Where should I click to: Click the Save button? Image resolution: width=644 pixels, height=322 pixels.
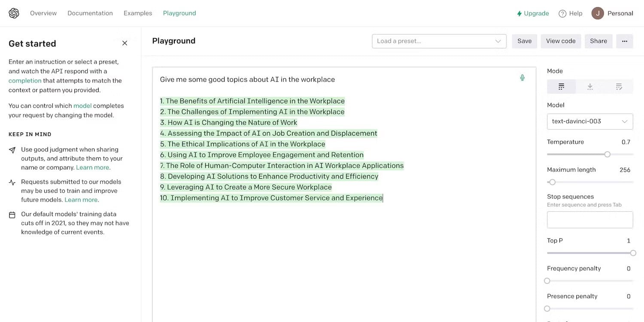(x=525, y=41)
